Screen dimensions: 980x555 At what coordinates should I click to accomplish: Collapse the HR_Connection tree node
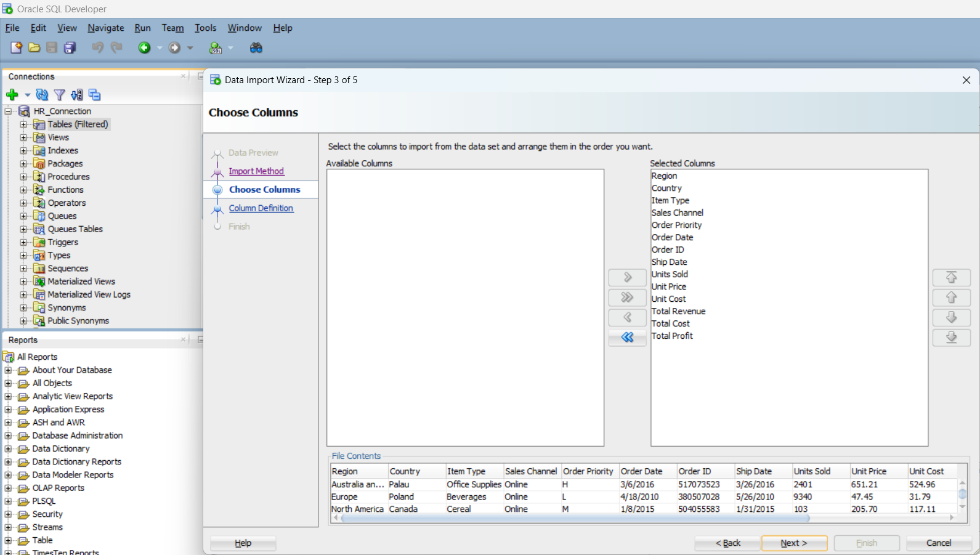(9, 111)
